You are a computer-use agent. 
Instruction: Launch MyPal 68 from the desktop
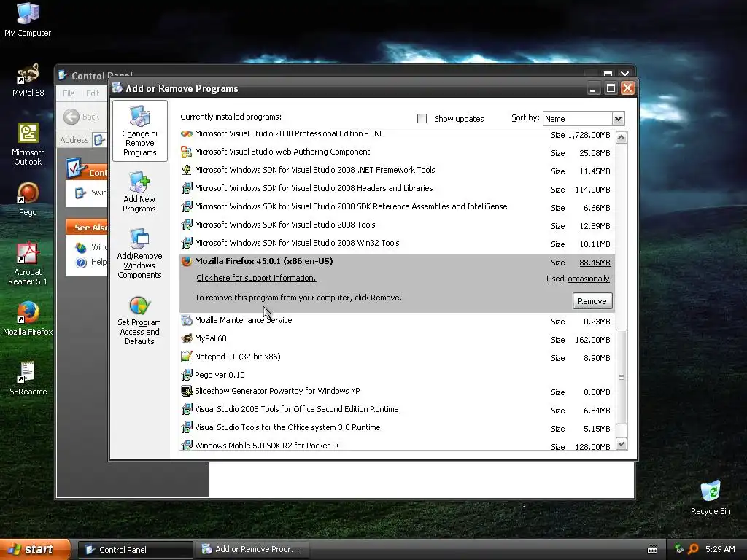point(28,79)
